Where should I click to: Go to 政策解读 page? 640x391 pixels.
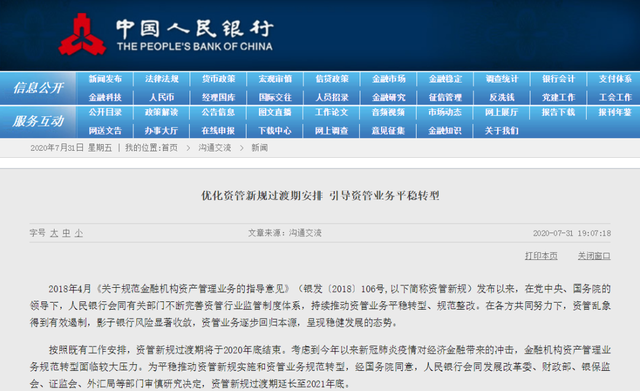tap(162, 112)
